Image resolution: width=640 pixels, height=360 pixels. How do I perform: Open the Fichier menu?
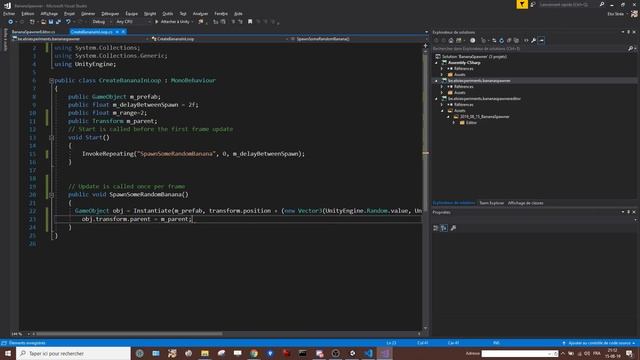[x=9, y=13]
